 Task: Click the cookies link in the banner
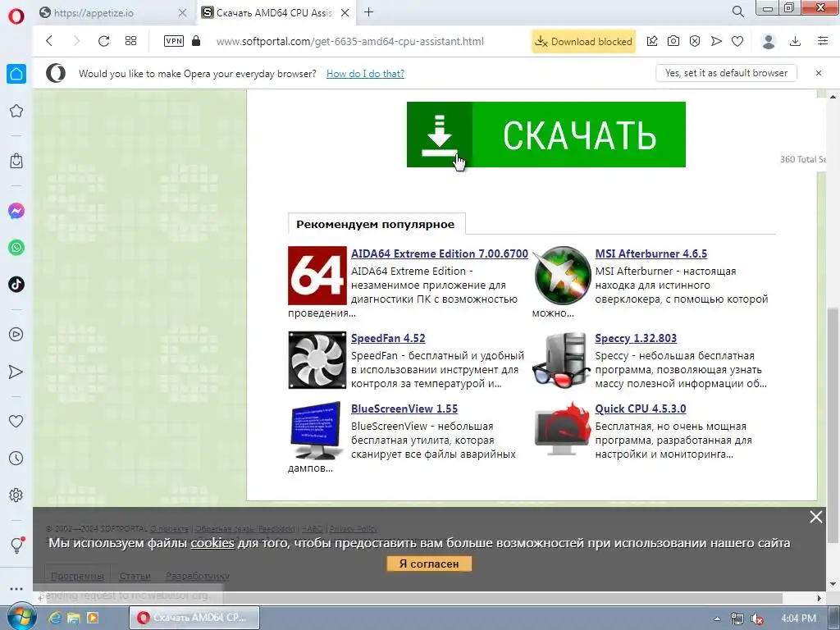tap(212, 543)
